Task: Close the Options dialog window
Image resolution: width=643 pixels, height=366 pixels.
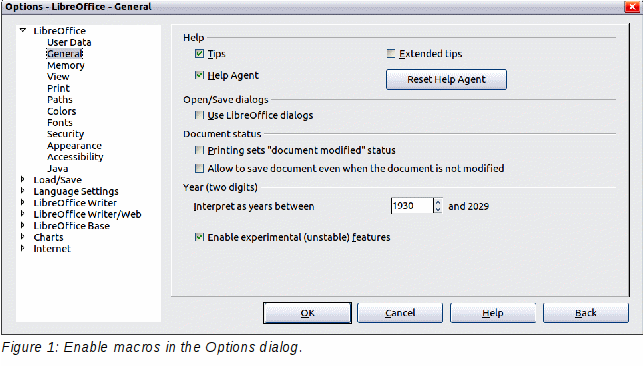Action: tap(632, 7)
